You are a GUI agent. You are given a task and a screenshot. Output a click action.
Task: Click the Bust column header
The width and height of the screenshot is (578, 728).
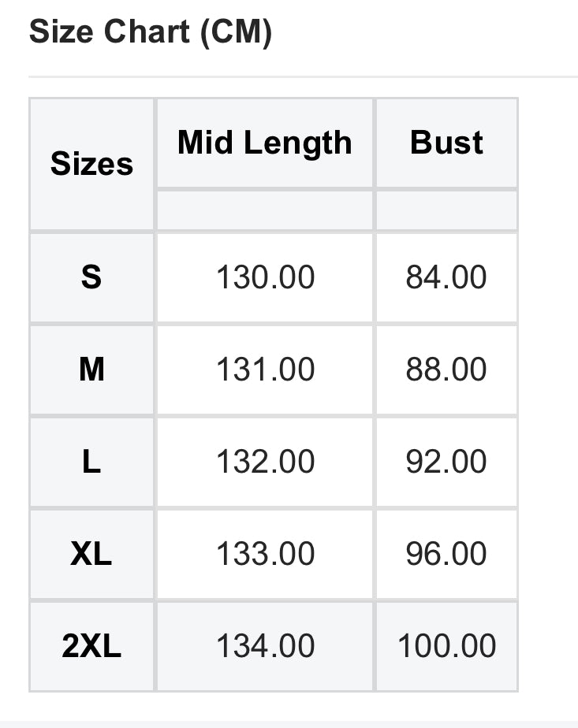point(446,143)
